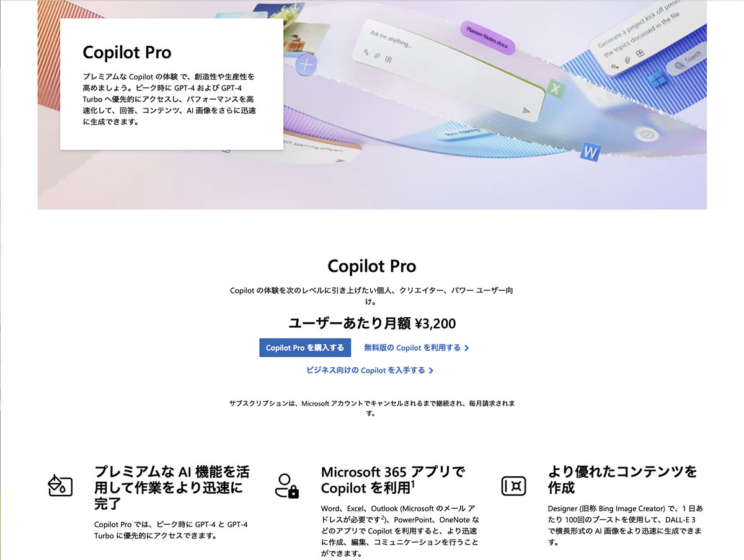Viewport: 744px width, 560px height.
Task: Click the Search pill in banner
Action: point(686,59)
